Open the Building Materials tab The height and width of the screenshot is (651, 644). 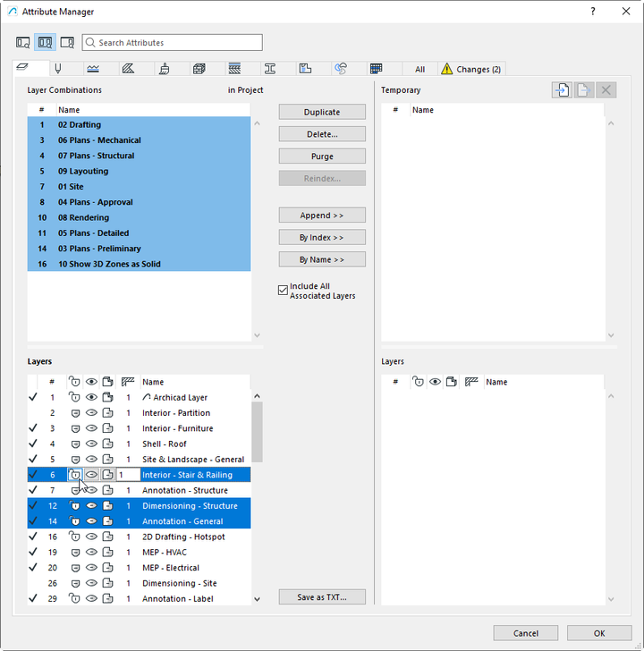[199, 69]
